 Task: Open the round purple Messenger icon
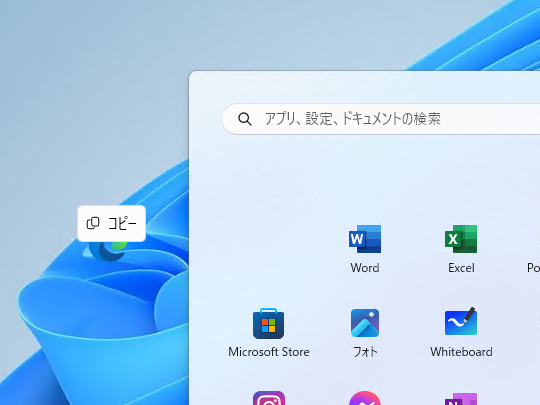pyautogui.click(x=365, y=398)
